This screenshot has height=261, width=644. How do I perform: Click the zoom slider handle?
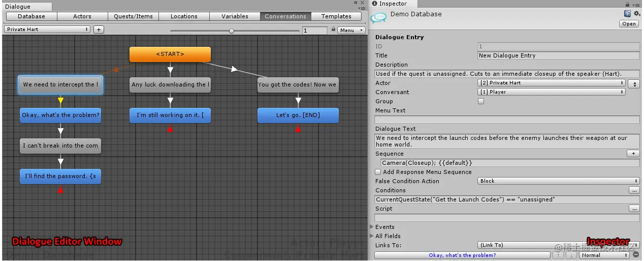(232, 31)
